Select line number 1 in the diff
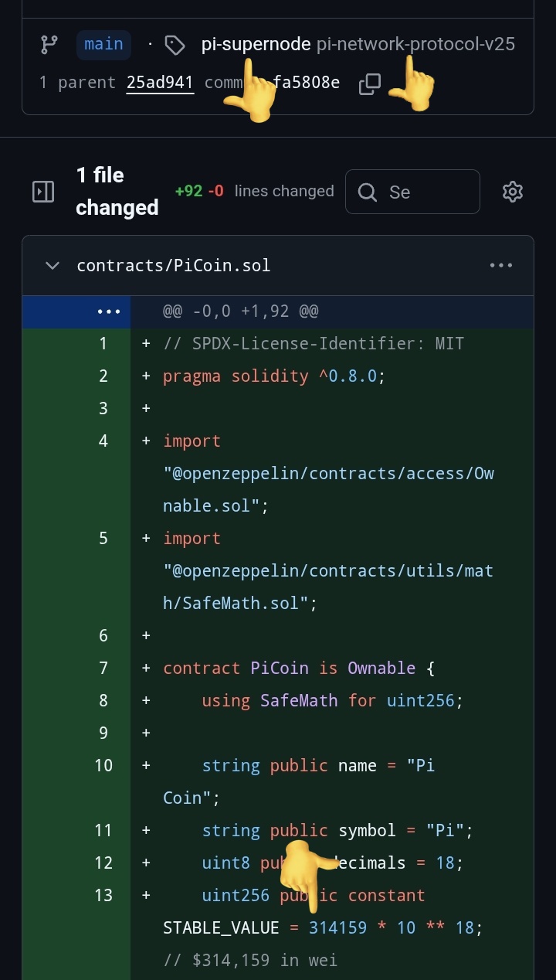556x980 pixels. pyautogui.click(x=103, y=343)
